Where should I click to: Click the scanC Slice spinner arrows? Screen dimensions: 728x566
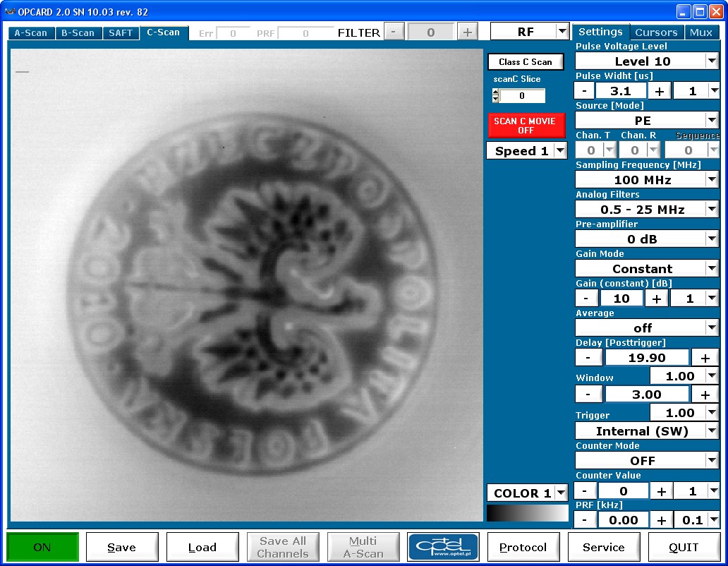coord(495,96)
